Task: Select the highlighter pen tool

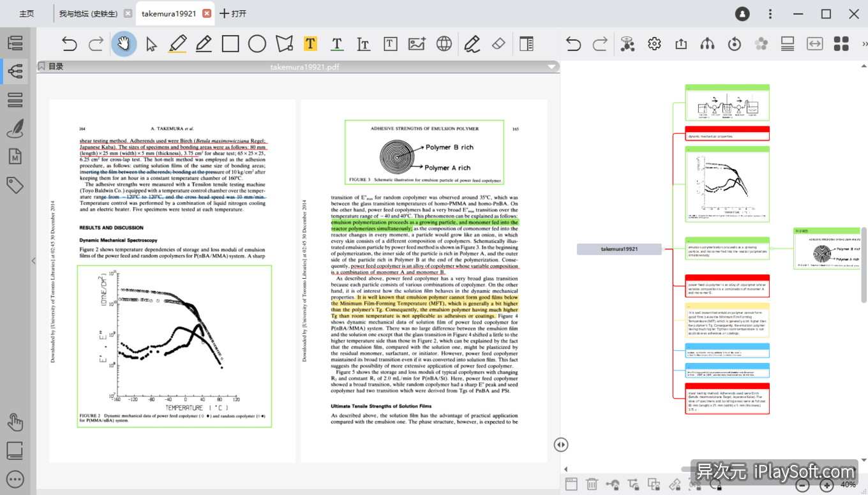Action: [178, 43]
